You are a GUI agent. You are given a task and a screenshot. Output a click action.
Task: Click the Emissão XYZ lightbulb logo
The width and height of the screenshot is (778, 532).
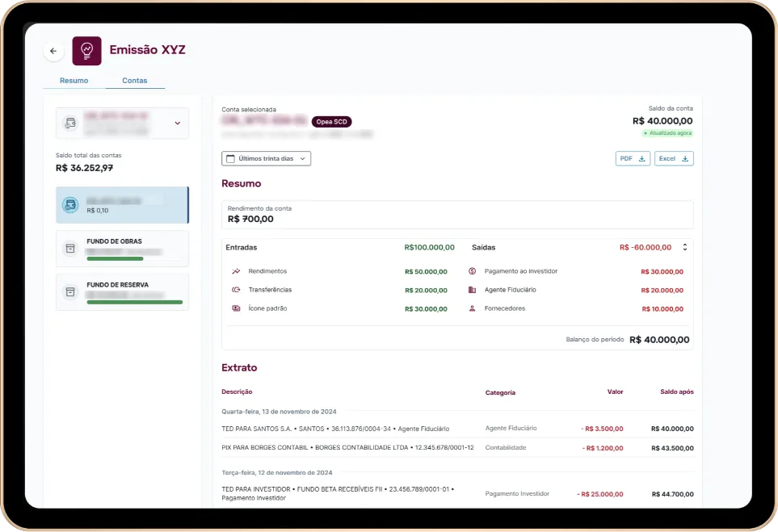click(86, 51)
